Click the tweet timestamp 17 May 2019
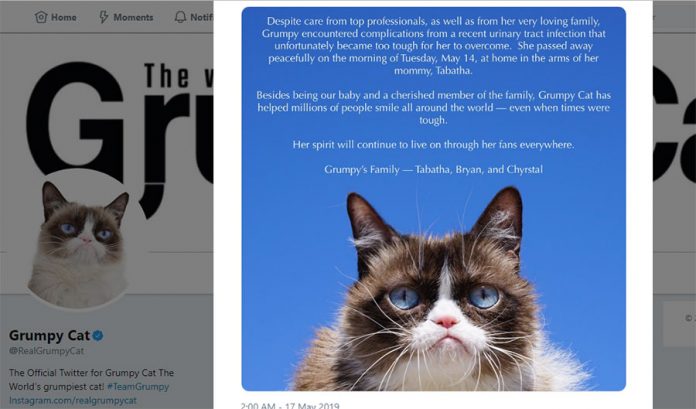 click(x=312, y=405)
